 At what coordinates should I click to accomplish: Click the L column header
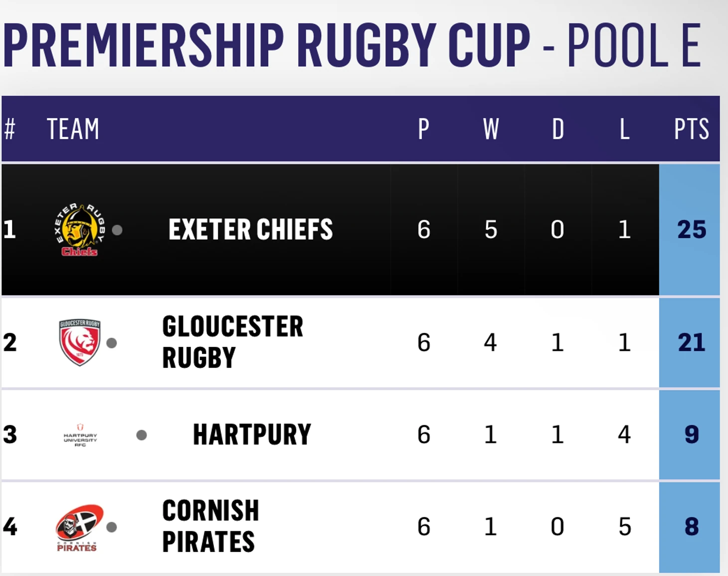click(x=624, y=130)
